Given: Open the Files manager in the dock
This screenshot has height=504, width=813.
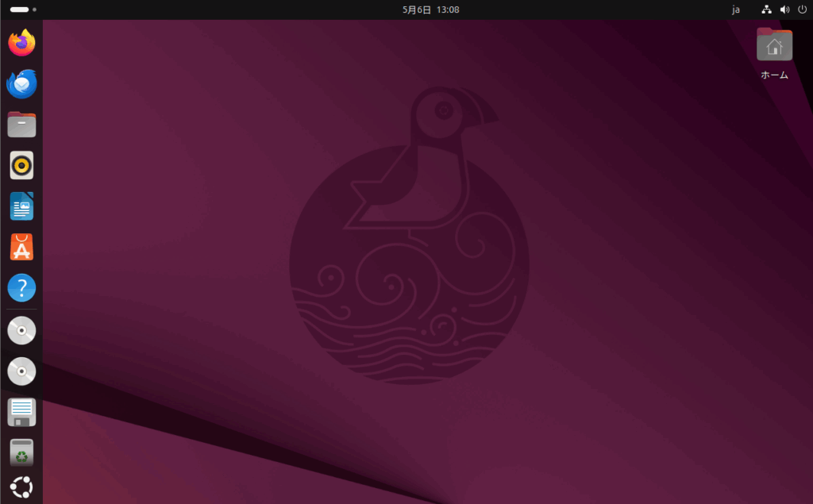Looking at the screenshot, I should [x=21, y=125].
